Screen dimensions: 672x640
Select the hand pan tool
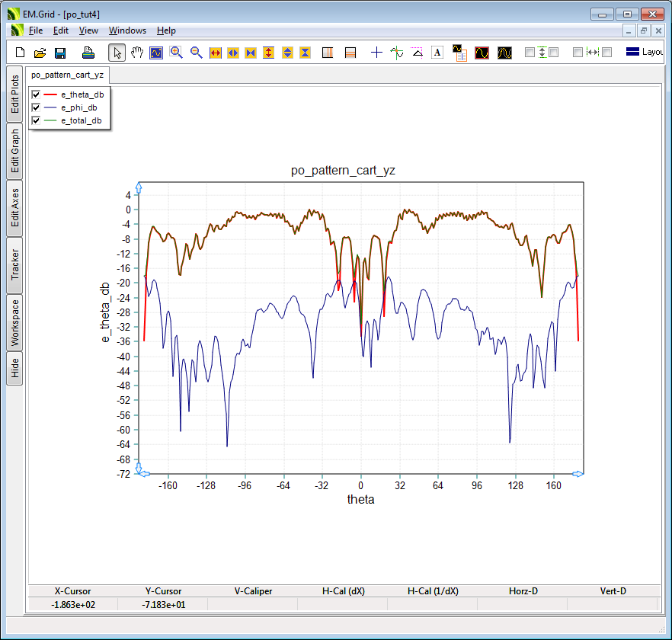tap(136, 53)
